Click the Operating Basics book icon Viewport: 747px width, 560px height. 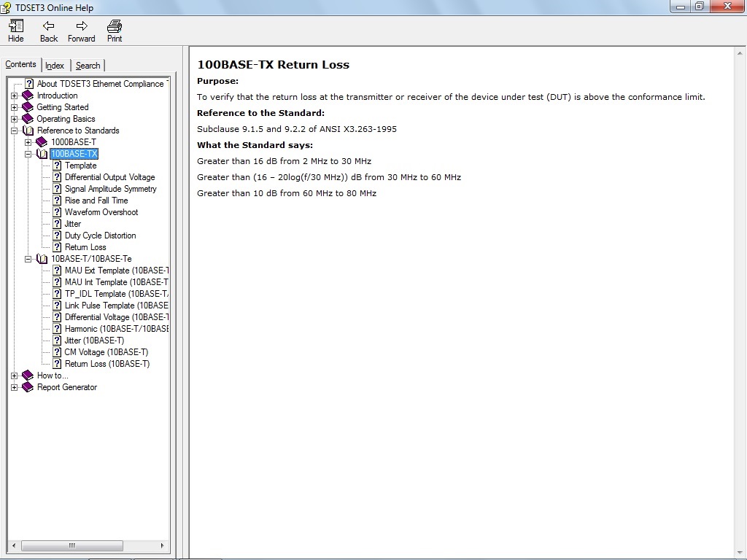point(28,119)
